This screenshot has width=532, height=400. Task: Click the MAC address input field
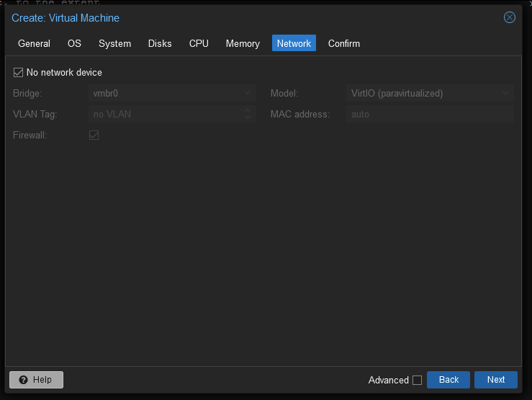point(429,114)
